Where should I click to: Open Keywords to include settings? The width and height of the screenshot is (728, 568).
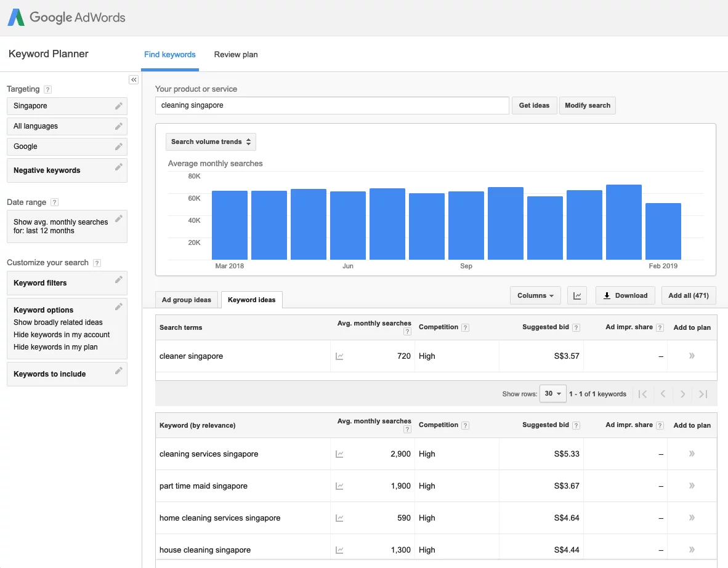[x=67, y=374]
